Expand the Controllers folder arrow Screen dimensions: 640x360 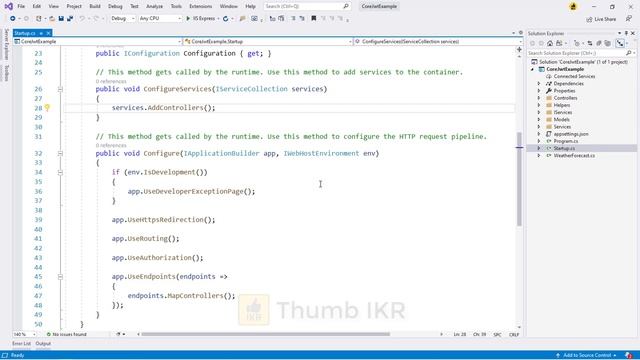(539, 98)
